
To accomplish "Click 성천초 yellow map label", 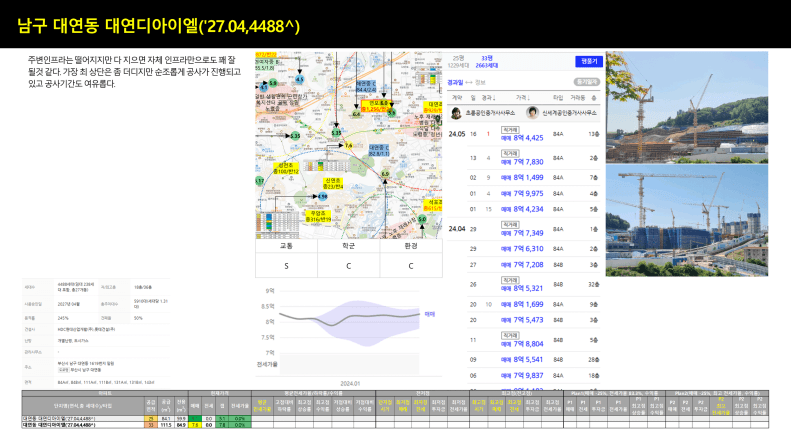I will coord(286,169).
